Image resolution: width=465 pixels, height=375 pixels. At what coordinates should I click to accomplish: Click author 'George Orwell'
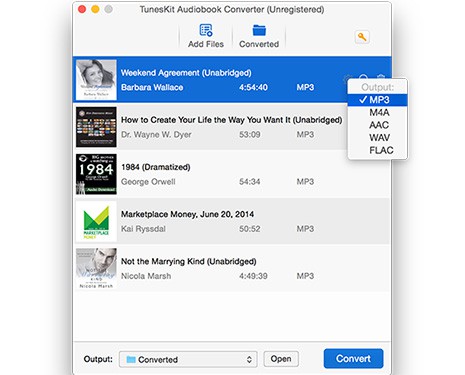tap(148, 182)
